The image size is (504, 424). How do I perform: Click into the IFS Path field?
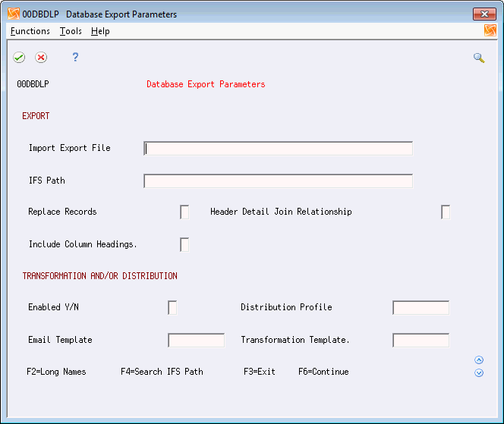coord(279,181)
